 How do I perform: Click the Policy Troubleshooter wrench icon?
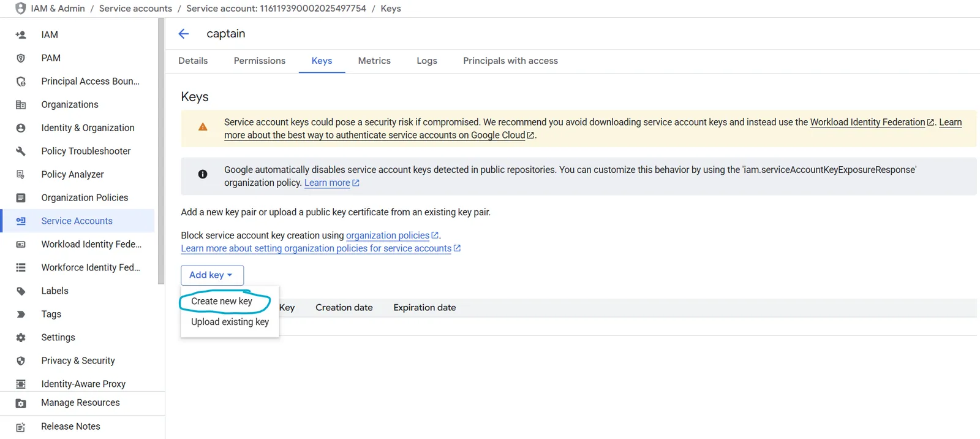pos(21,151)
